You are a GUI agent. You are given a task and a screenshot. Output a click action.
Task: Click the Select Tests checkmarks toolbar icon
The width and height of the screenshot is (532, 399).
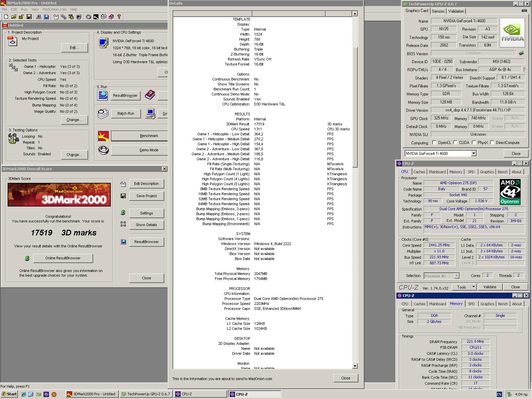63,17
